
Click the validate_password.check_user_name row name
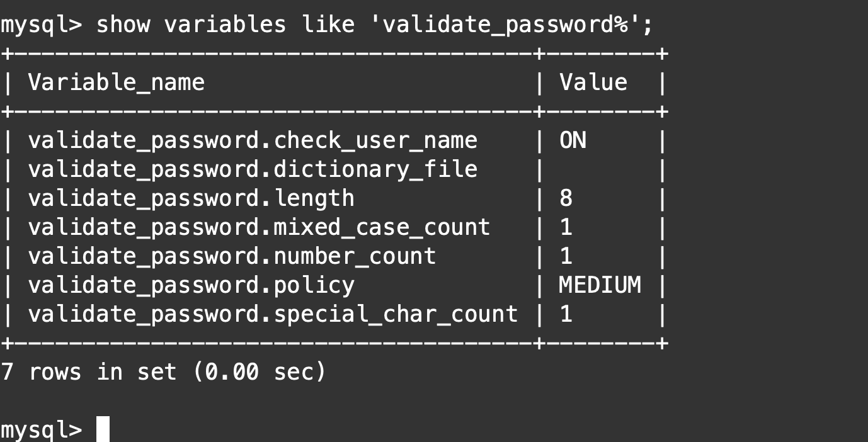click(252, 140)
